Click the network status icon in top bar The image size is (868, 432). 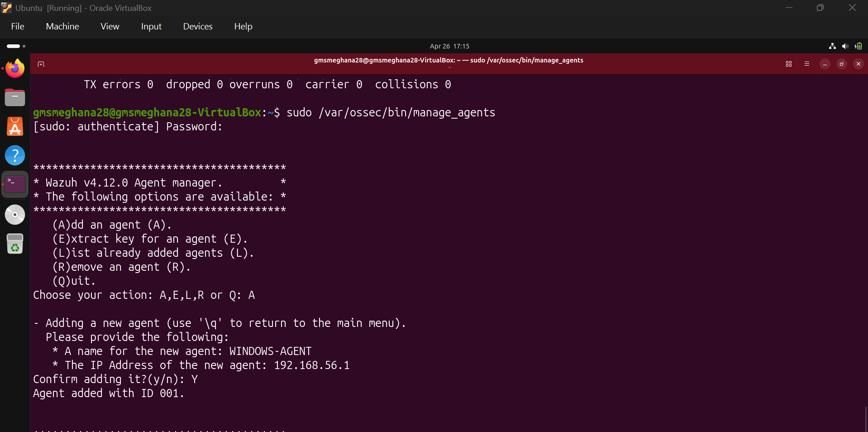pyautogui.click(x=832, y=46)
